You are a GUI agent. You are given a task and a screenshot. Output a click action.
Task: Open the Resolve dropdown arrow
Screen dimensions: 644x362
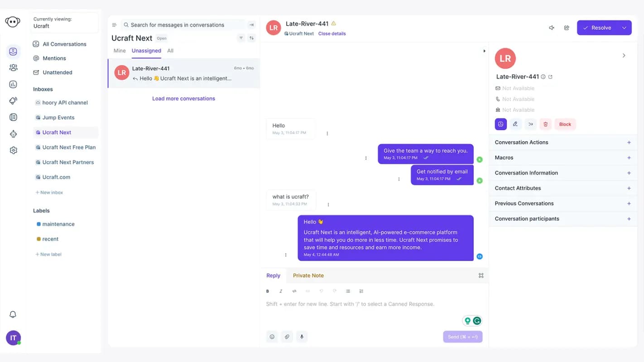pyautogui.click(x=624, y=28)
